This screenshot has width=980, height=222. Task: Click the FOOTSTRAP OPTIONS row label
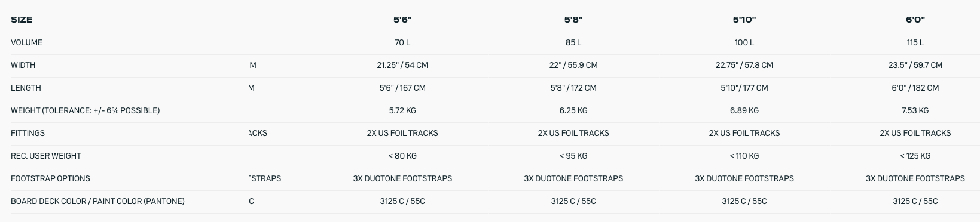tap(50, 178)
